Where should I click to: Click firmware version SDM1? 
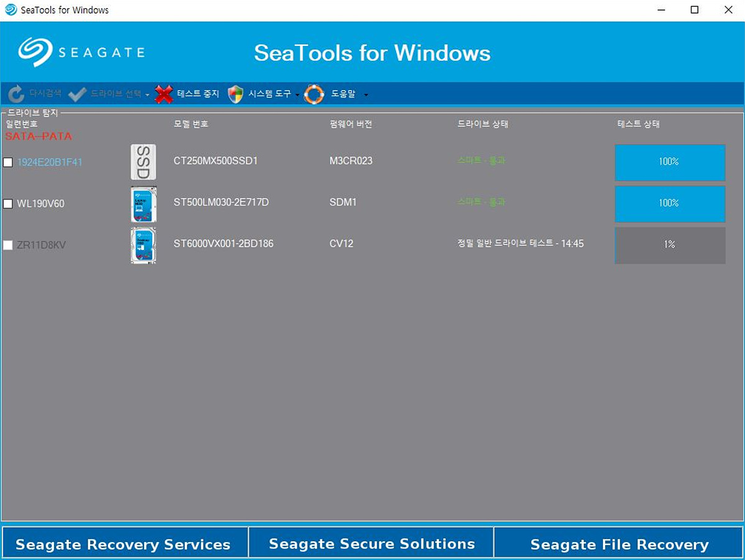point(343,202)
